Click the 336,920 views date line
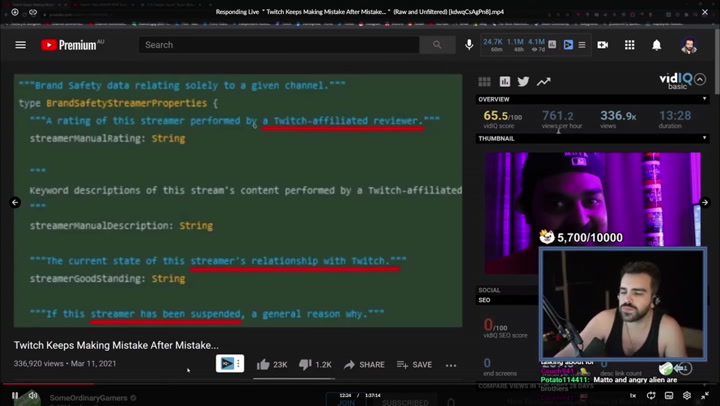 65,363
